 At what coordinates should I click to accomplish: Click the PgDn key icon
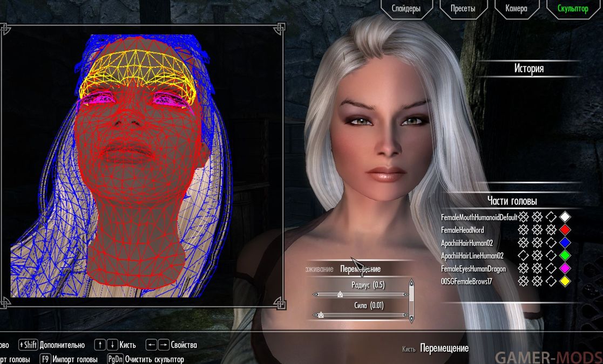tap(115, 359)
